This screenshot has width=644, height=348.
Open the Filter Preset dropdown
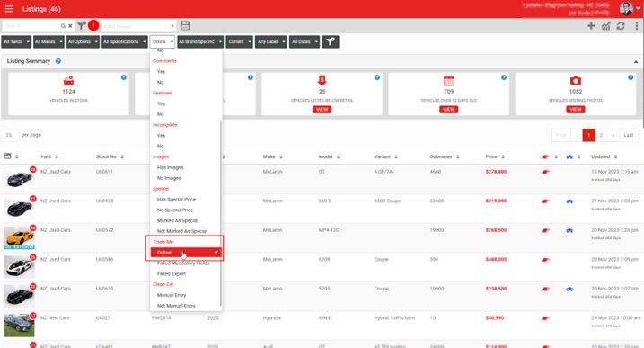(139, 26)
